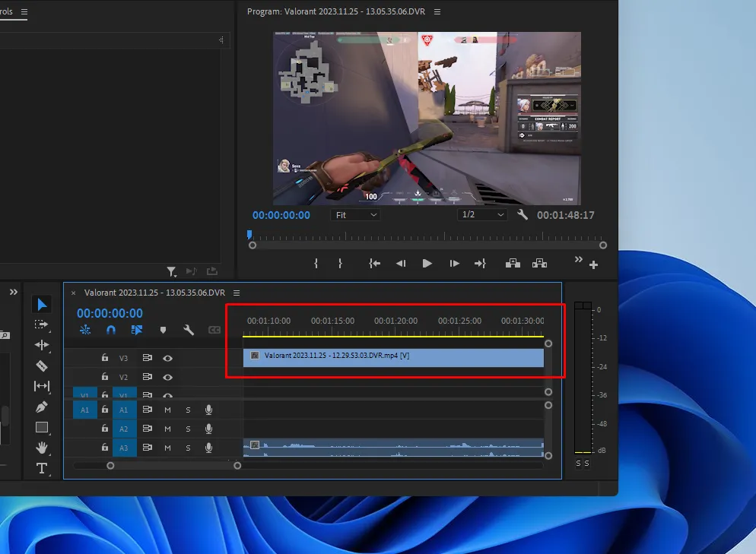
Task: Step back one frame
Action: [401, 264]
